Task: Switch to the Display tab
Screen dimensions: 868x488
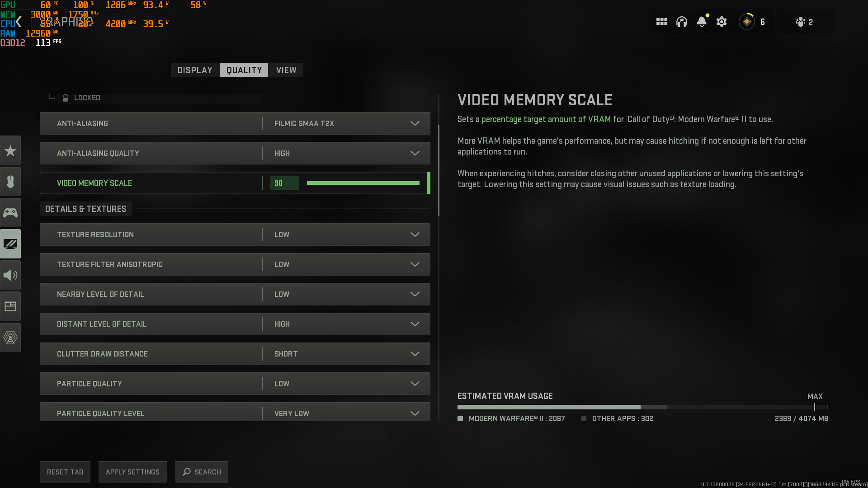Action: click(x=195, y=70)
